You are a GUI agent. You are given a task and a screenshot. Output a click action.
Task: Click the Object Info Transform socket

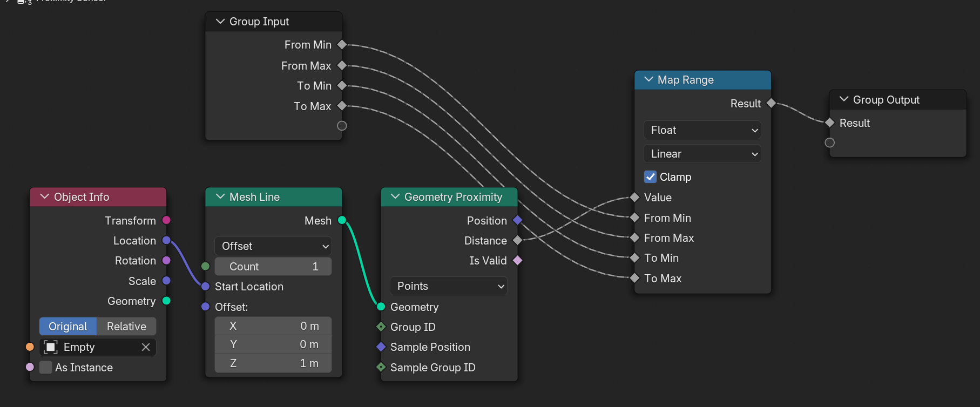[x=166, y=220]
